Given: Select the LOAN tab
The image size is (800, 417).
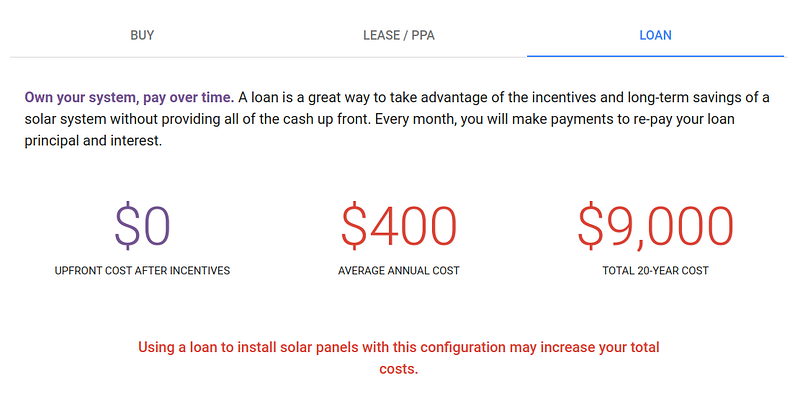Looking at the screenshot, I should coord(655,35).
